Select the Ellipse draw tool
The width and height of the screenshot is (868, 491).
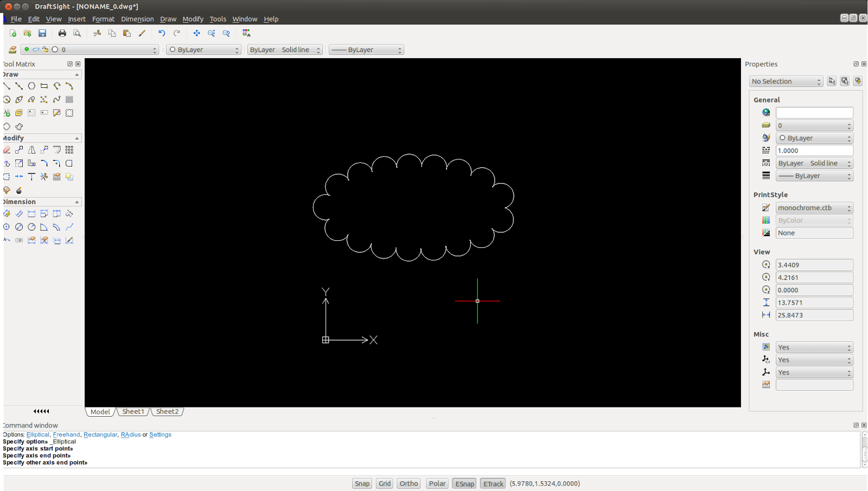(19, 99)
